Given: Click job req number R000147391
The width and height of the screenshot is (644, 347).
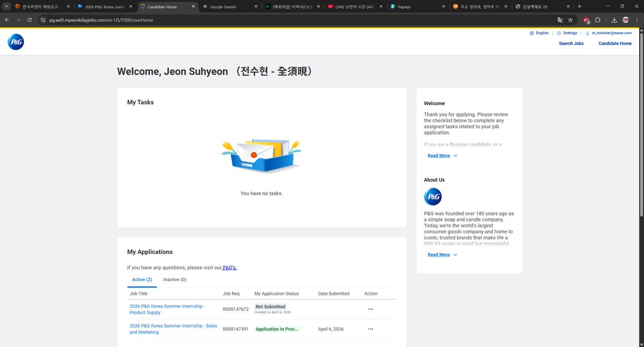Looking at the screenshot, I should [x=236, y=329].
